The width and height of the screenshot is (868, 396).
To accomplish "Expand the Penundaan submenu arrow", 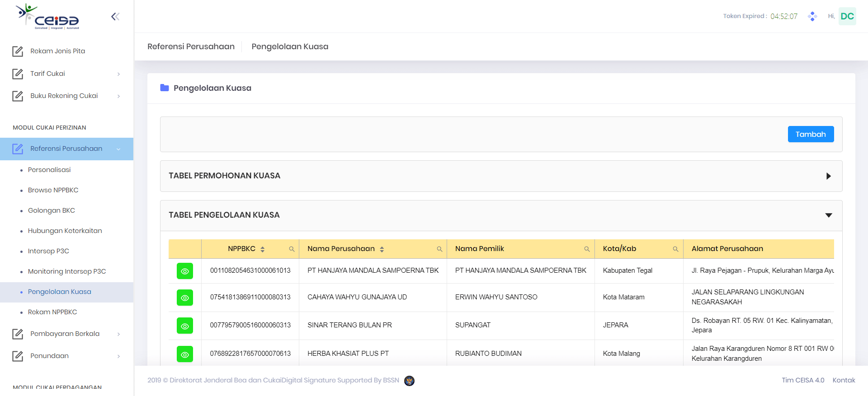I will pyautogui.click(x=118, y=356).
